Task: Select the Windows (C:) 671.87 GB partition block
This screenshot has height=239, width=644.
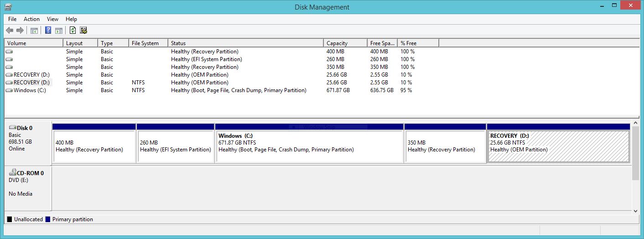Action: click(x=309, y=146)
